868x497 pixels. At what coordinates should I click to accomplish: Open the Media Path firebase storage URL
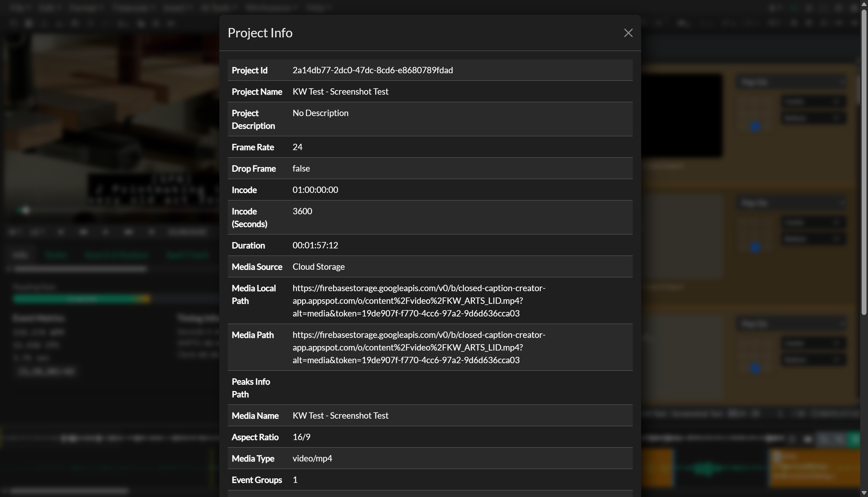[419, 347]
